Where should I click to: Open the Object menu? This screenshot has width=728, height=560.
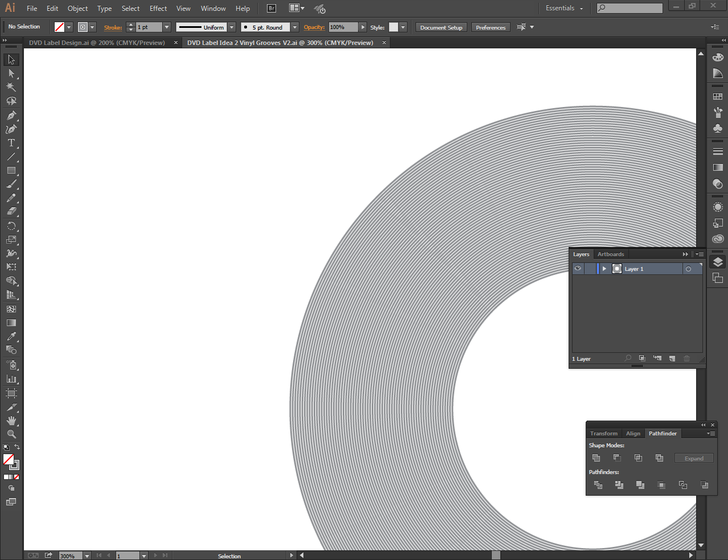(x=78, y=9)
